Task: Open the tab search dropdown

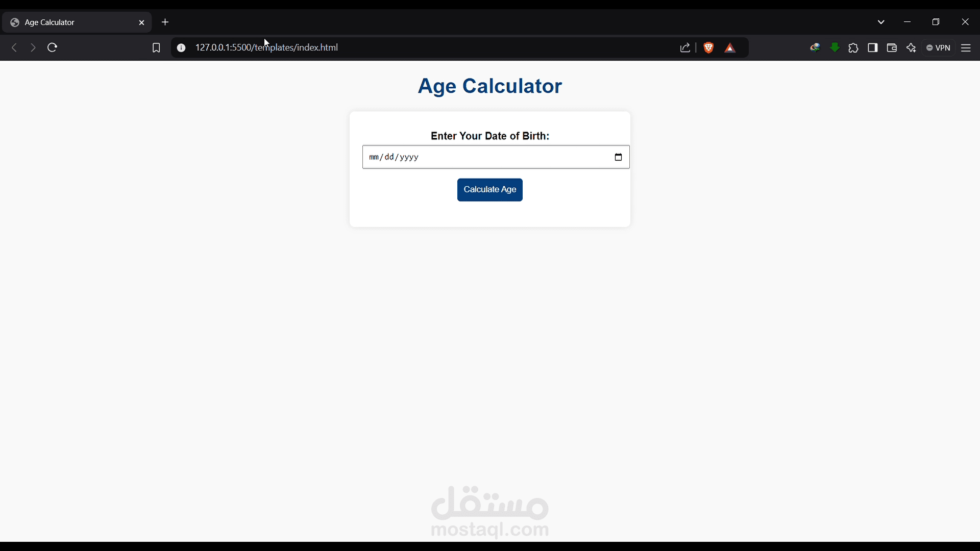Action: point(881,22)
